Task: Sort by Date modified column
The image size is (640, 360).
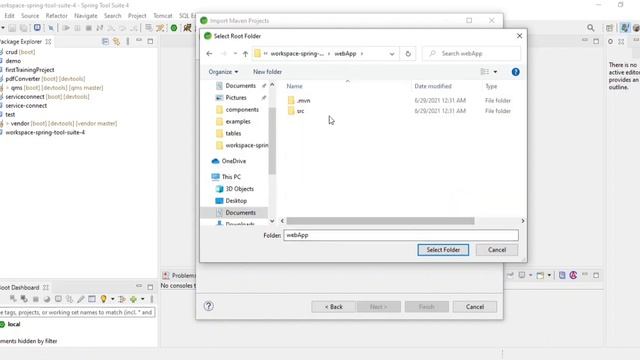Action: (x=433, y=86)
